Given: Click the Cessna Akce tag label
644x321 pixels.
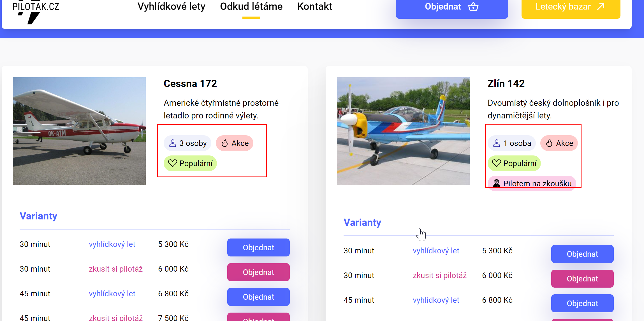Looking at the screenshot, I should [240, 143].
